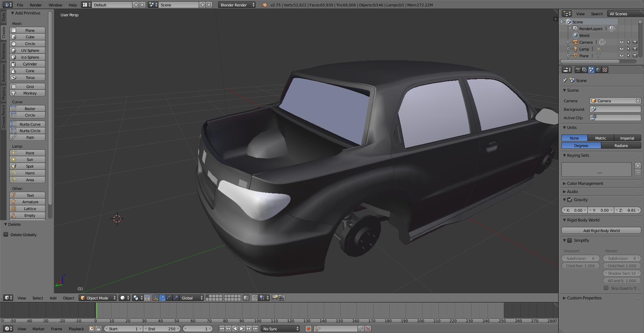Open the Blender Render engine dropdown
Screen dimensions: 644x333
click(237, 5)
